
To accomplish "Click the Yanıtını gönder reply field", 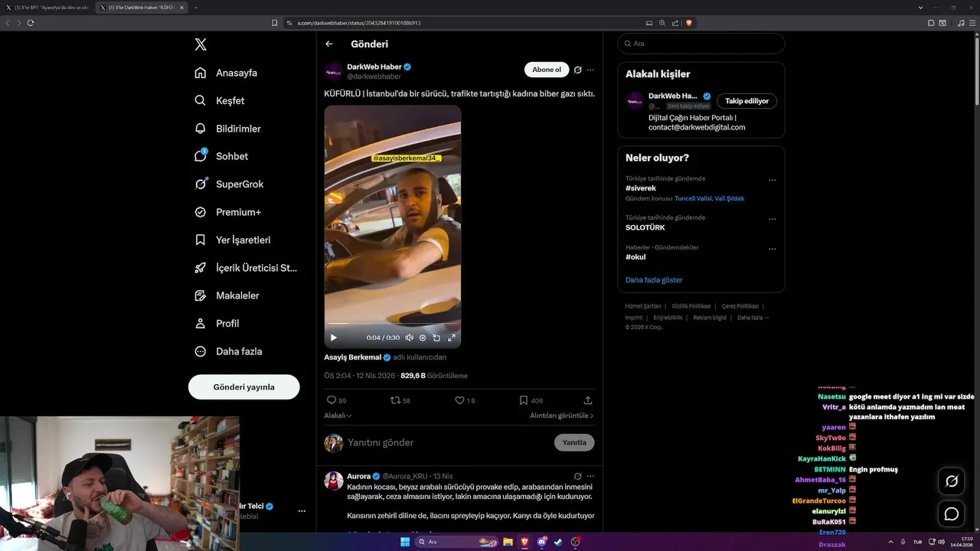I will (448, 442).
